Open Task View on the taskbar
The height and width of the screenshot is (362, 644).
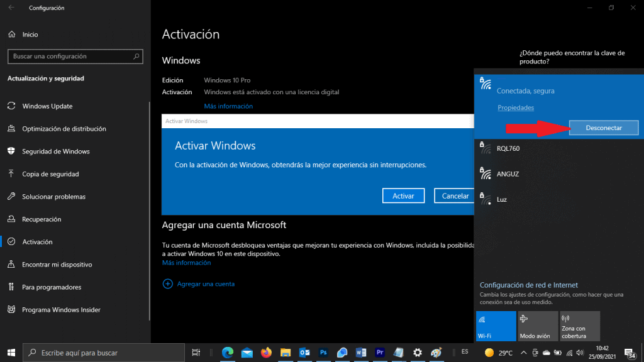pos(196,353)
